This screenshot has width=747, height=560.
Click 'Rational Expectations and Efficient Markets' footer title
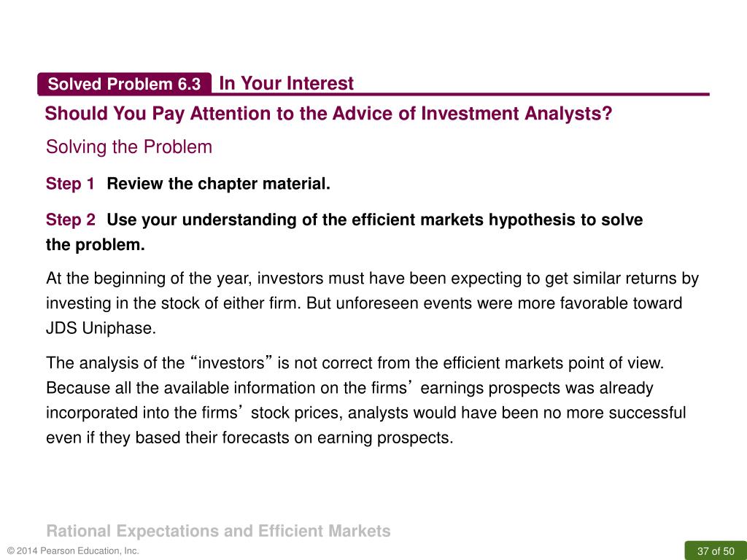(219, 531)
